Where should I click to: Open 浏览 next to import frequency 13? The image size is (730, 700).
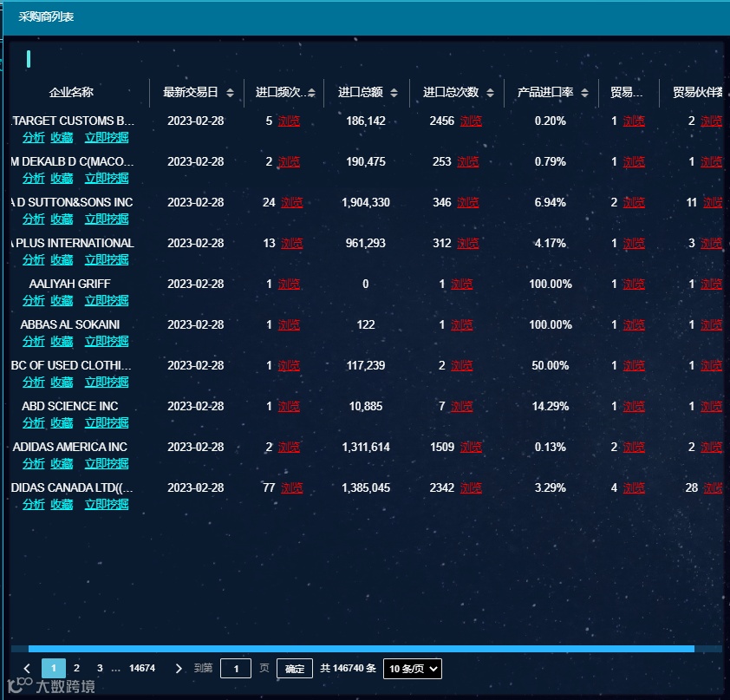pyautogui.click(x=292, y=243)
